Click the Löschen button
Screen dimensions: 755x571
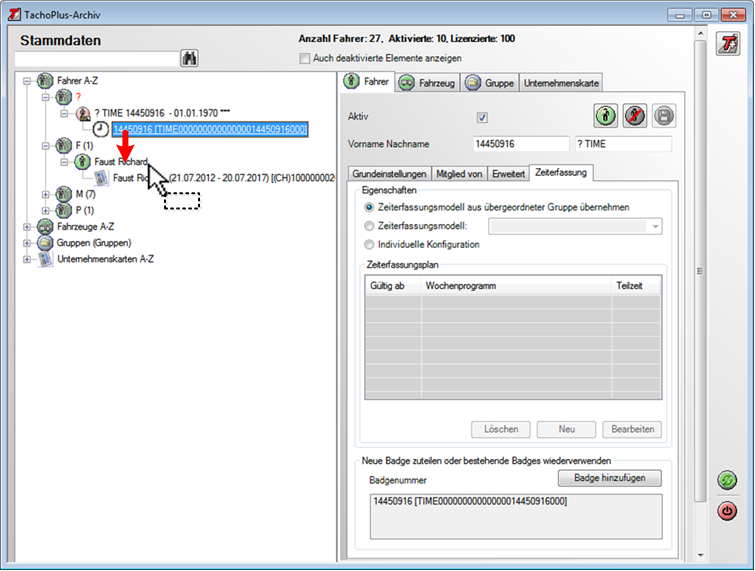(x=501, y=429)
